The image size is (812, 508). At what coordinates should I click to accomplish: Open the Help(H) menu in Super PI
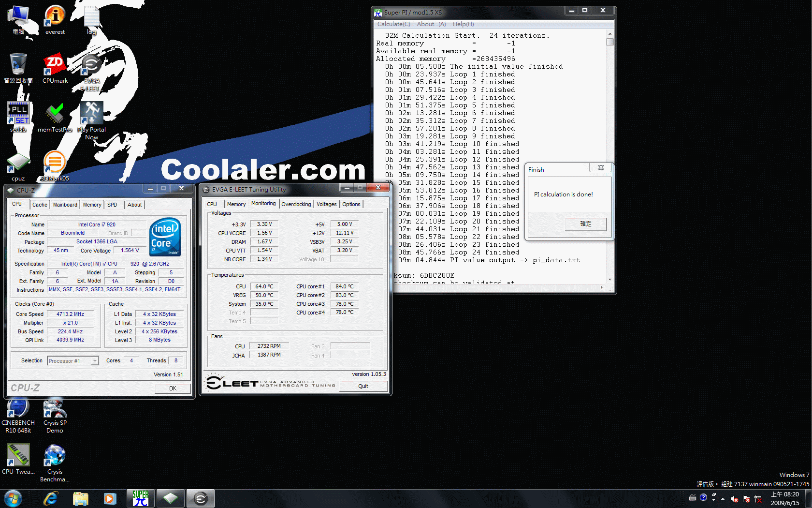pos(463,24)
